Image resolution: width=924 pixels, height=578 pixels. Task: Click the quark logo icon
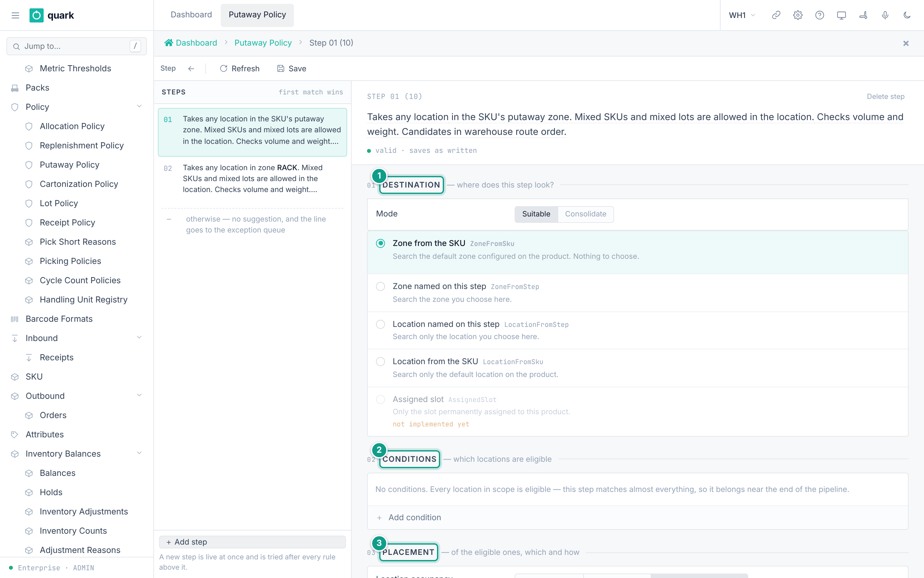click(37, 15)
